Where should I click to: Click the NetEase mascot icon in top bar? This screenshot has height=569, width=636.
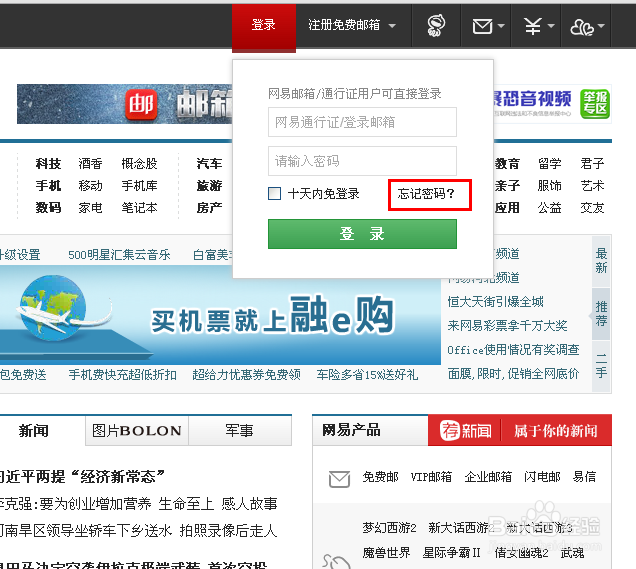(436, 26)
